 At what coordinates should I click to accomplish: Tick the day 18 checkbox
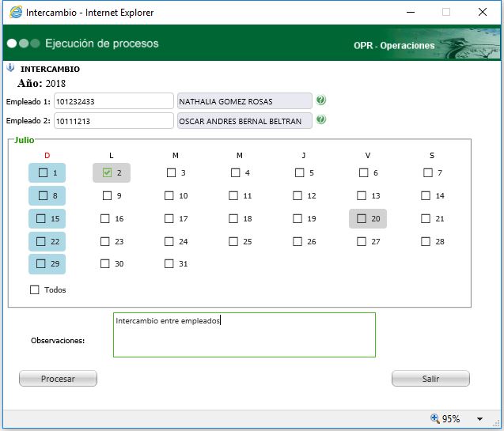[233, 219]
